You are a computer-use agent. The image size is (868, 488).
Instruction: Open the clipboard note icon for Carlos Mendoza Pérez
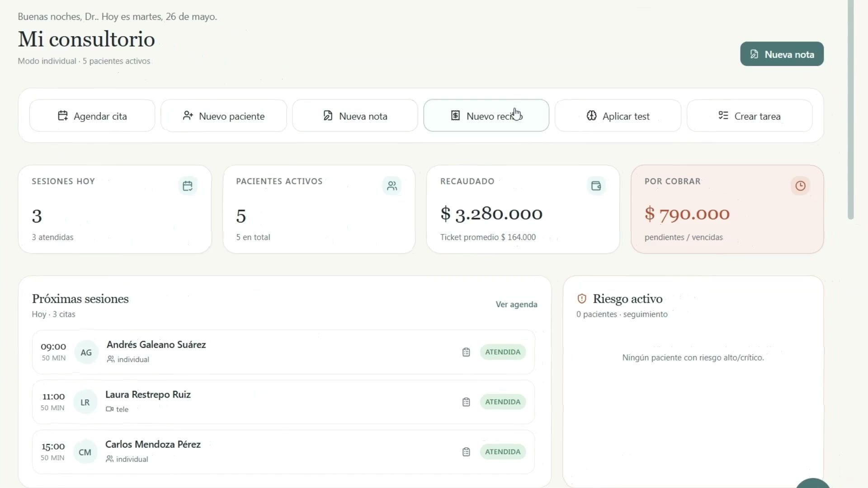(466, 452)
